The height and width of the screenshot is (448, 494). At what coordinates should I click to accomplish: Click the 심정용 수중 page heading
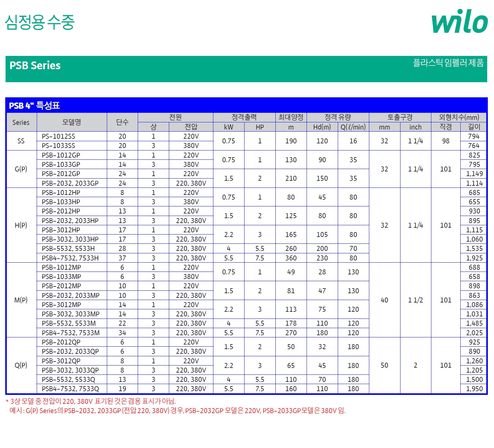tap(40, 22)
